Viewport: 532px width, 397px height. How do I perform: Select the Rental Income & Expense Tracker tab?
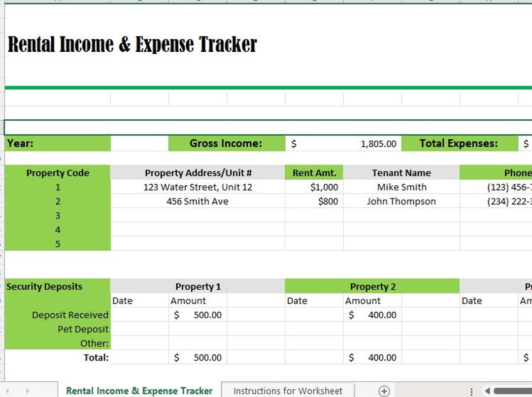coord(139,390)
